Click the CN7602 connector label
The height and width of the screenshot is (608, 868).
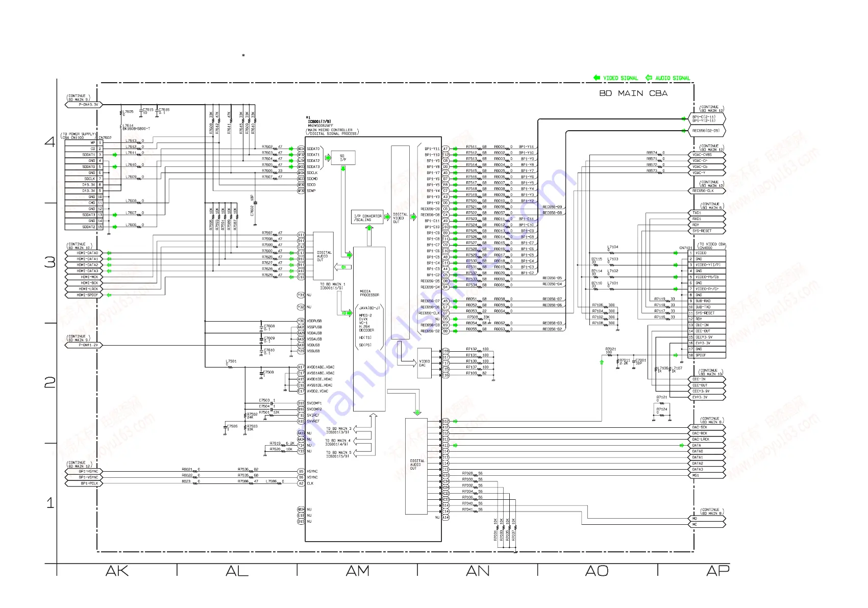[105, 138]
